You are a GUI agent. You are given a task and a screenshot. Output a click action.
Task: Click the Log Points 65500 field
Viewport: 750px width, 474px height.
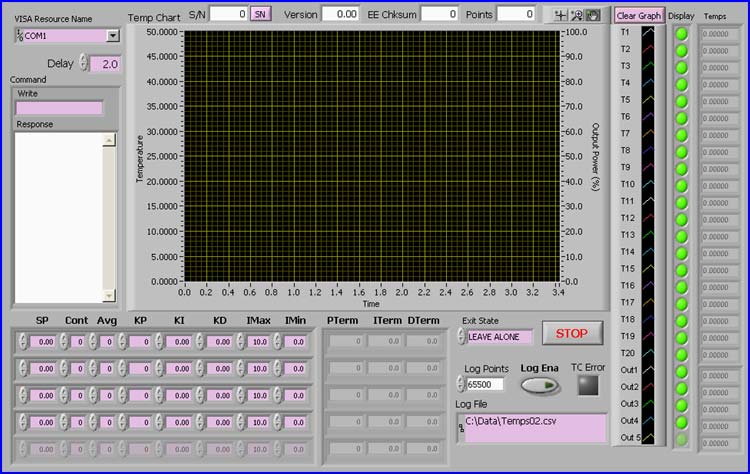[x=484, y=384]
